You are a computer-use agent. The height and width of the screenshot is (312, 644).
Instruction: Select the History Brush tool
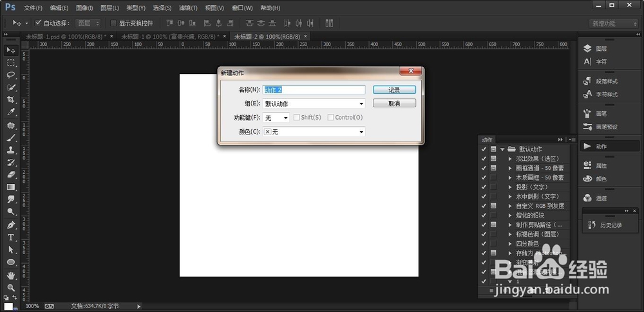11,162
